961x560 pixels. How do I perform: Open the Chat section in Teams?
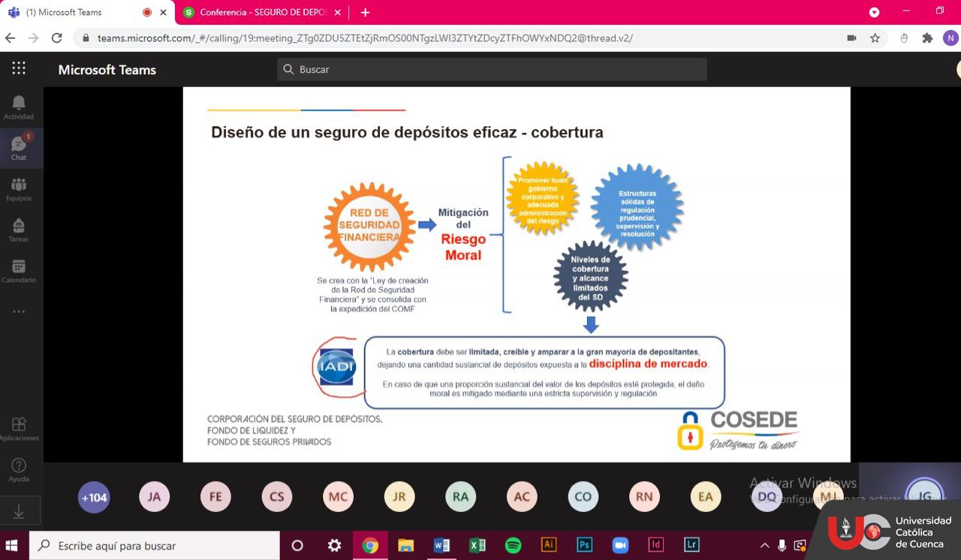(x=19, y=147)
